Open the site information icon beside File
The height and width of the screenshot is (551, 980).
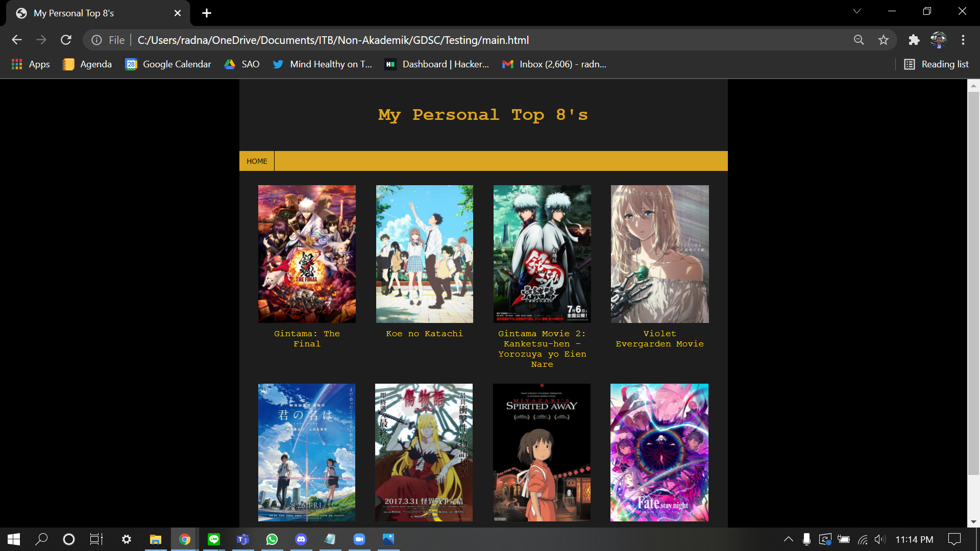tap(96, 40)
